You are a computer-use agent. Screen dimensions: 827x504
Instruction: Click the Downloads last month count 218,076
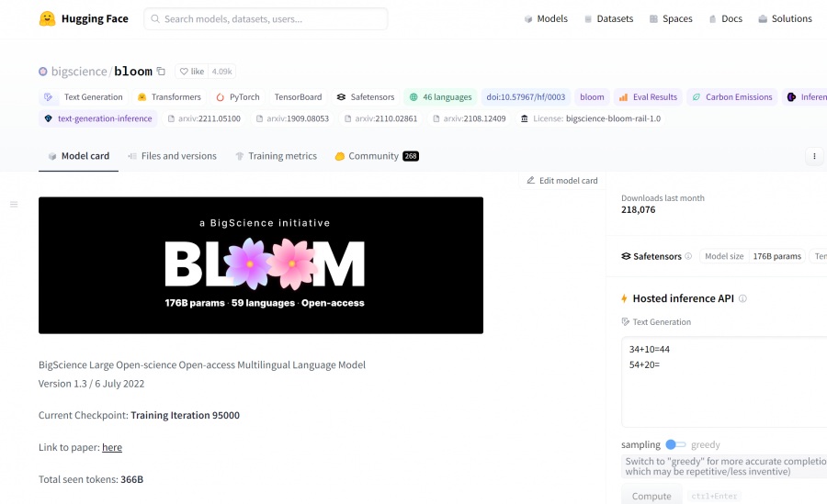[639, 209]
